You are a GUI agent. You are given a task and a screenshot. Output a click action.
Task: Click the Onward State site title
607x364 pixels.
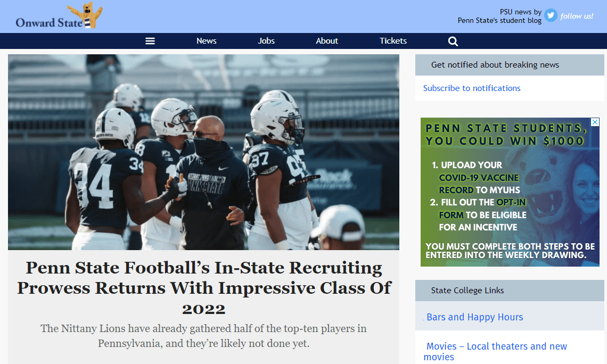(x=49, y=23)
